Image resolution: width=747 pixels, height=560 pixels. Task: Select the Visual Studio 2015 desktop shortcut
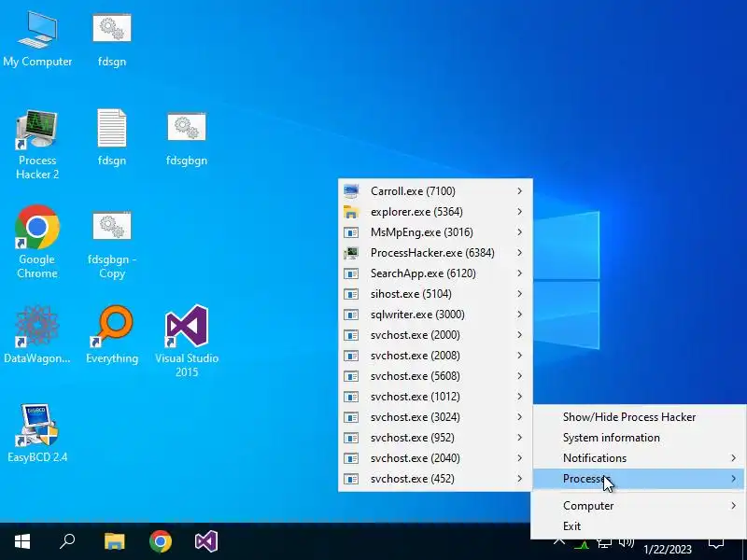tap(187, 341)
